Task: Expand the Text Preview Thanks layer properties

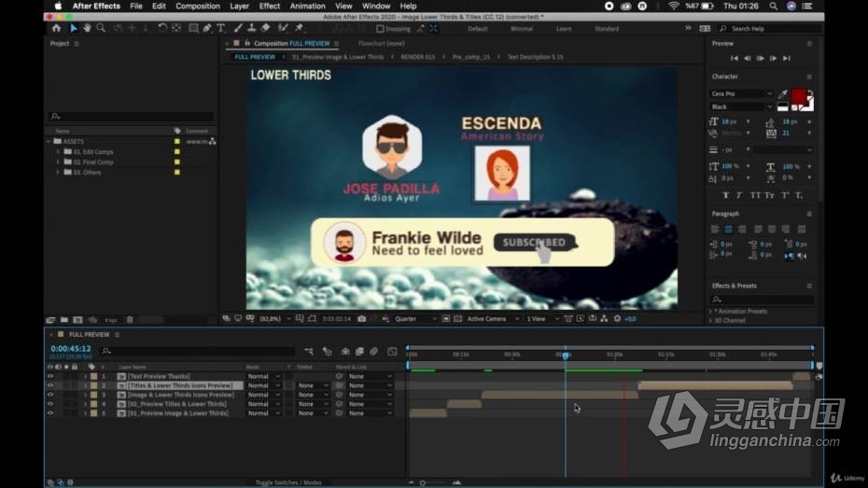Action: (x=85, y=376)
